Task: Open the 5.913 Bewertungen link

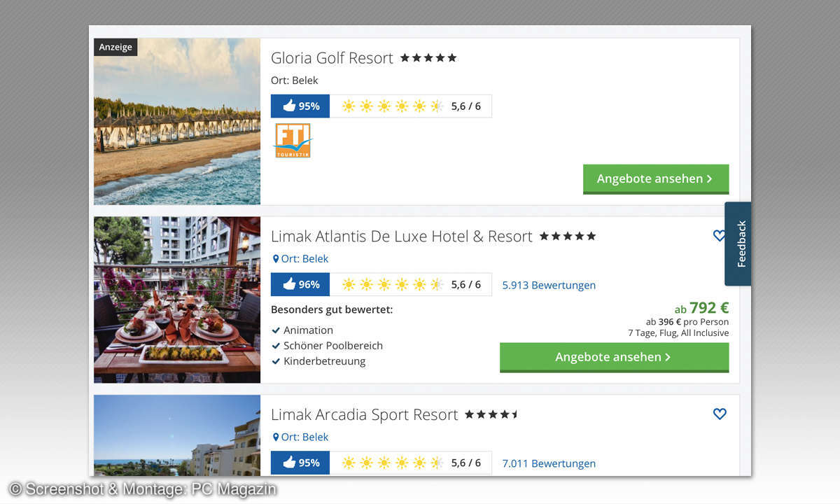Action: tap(549, 285)
